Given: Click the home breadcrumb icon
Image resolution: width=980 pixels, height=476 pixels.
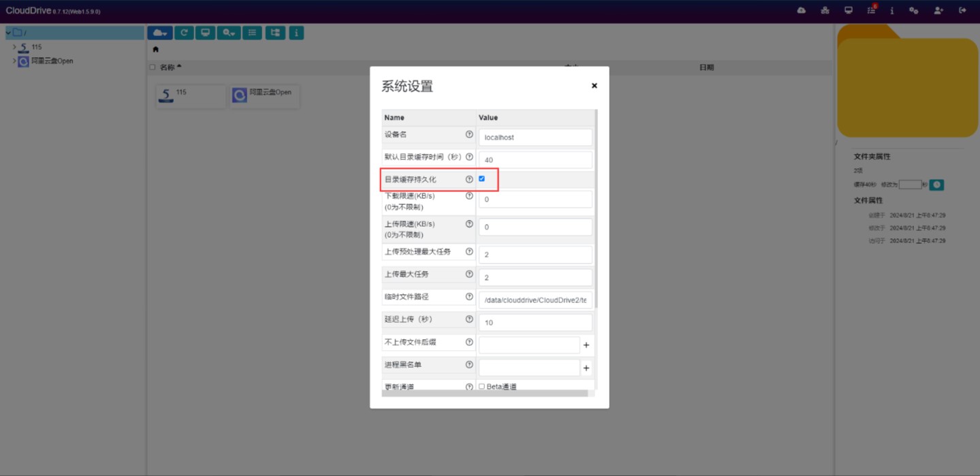Looking at the screenshot, I should 155,50.
